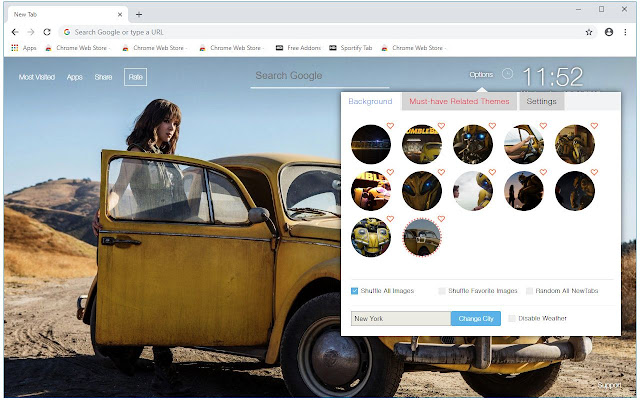Open the Chrome profile avatar icon
This screenshot has height=400, width=640.
(609, 32)
